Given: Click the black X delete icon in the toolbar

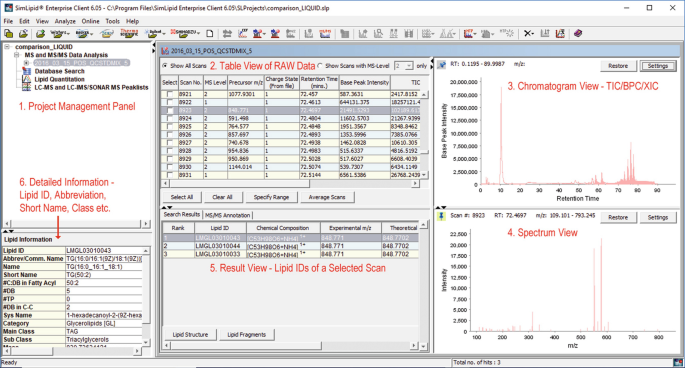Looking at the screenshot, I should tap(528, 34).
